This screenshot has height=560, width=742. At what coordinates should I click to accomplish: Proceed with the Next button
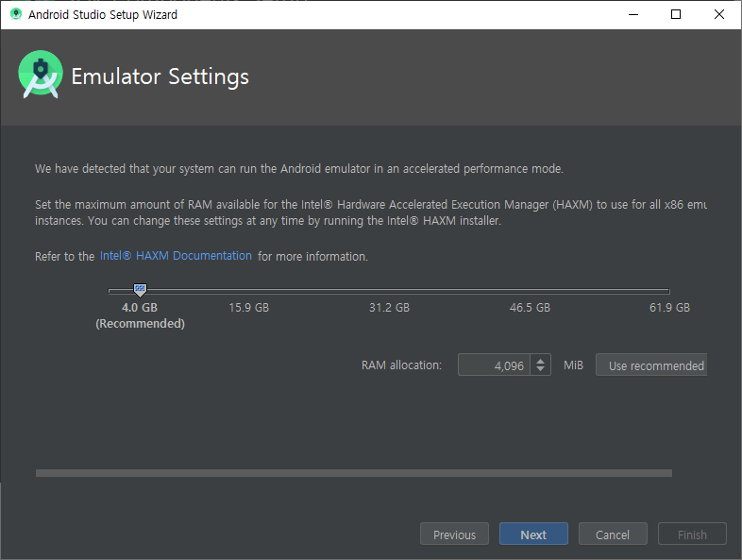point(533,534)
